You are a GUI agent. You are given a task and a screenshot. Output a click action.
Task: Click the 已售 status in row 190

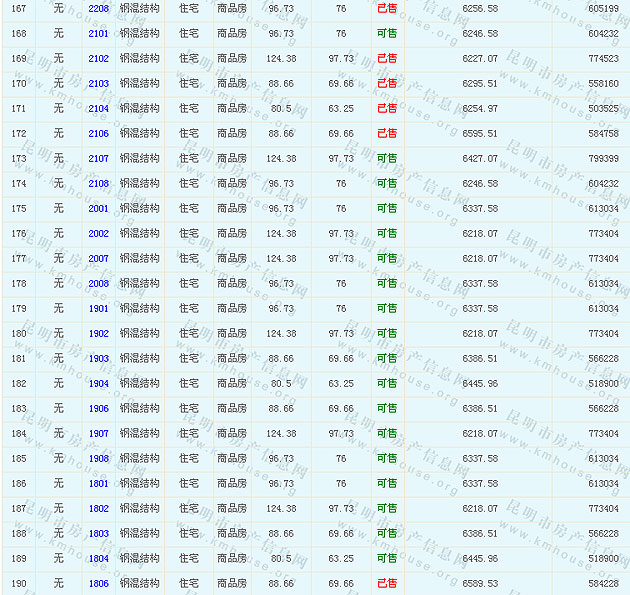pos(386,583)
